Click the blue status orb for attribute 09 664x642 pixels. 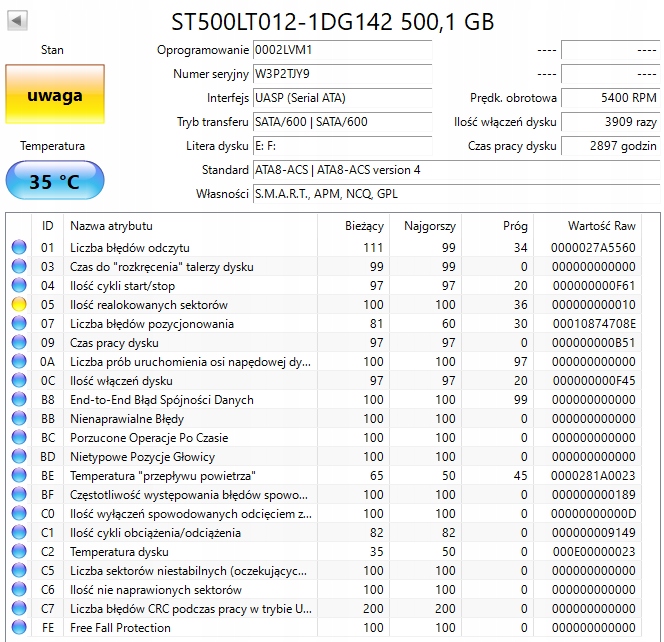(x=19, y=343)
